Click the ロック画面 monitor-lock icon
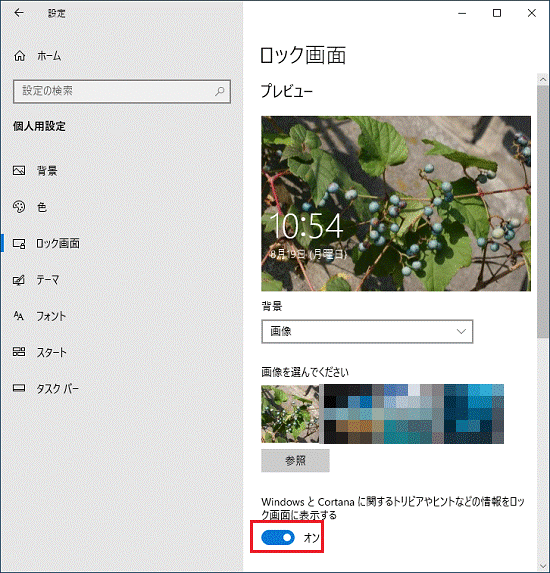 (x=19, y=243)
